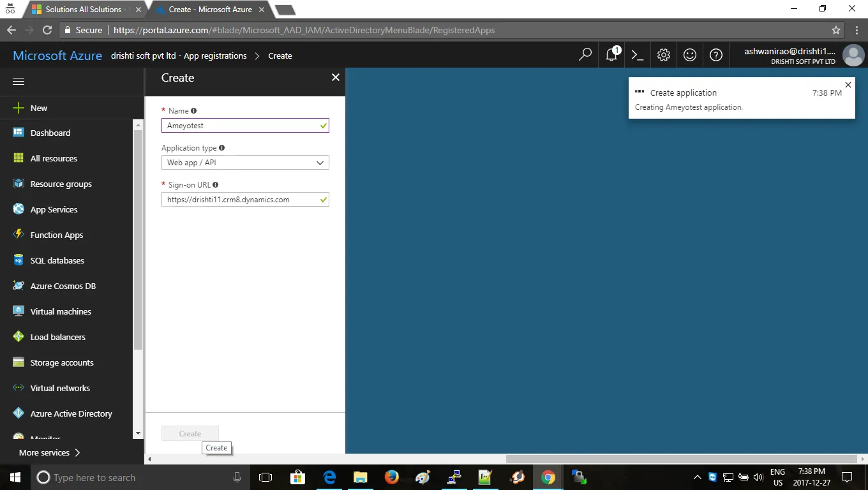Viewport: 868px width, 490px height.
Task: Expand More services in the sidebar
Action: (50, 452)
